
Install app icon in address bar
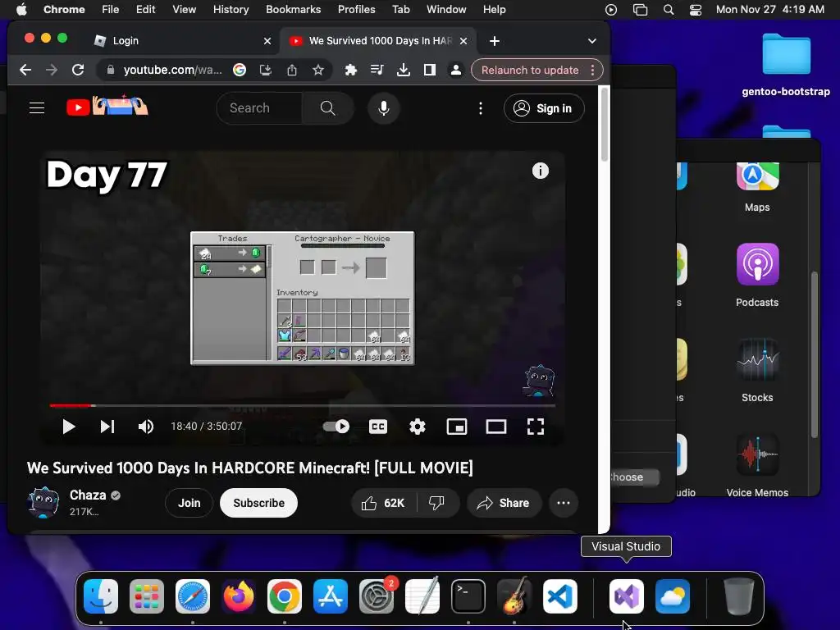(x=266, y=71)
